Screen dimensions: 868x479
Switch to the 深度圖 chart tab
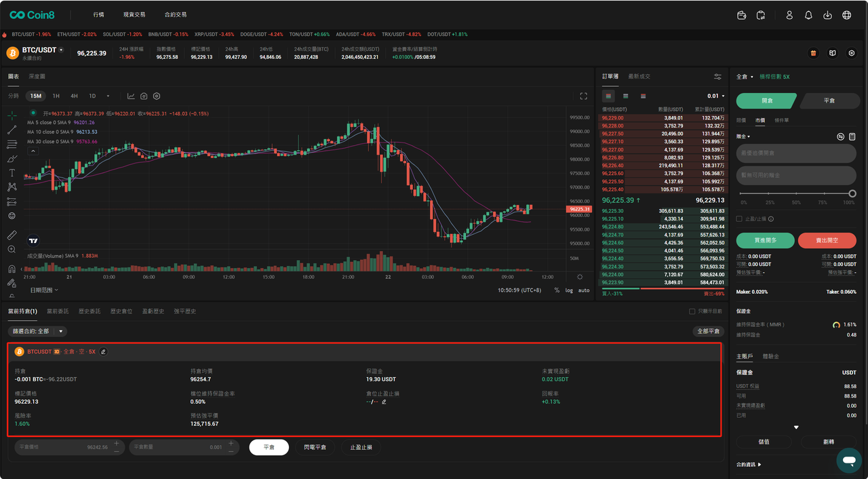point(37,77)
